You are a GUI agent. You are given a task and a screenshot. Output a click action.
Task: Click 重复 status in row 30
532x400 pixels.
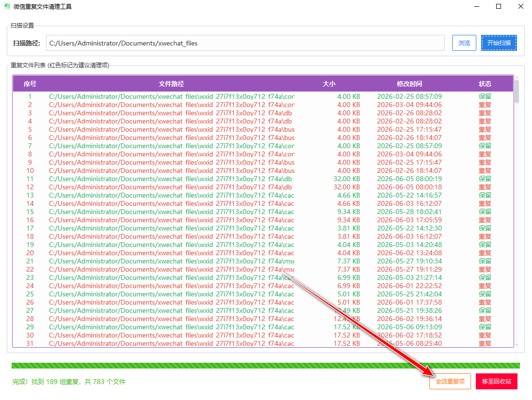(485, 335)
